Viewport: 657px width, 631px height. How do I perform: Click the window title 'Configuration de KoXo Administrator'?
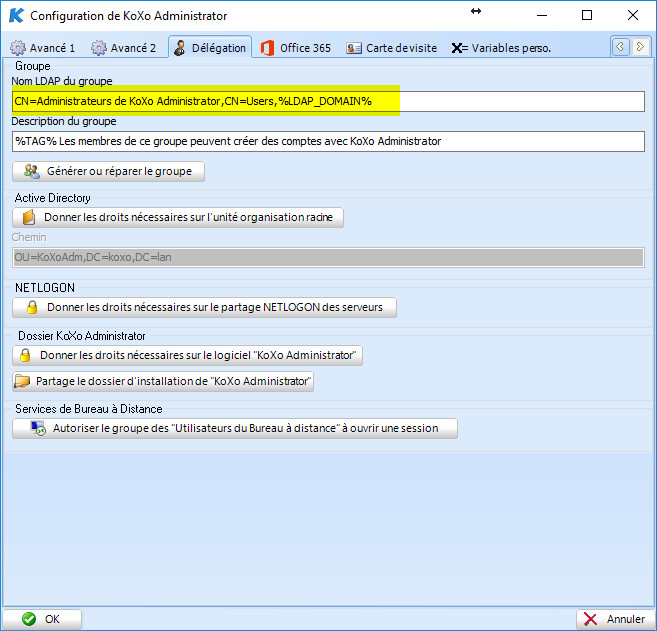pyautogui.click(x=129, y=16)
